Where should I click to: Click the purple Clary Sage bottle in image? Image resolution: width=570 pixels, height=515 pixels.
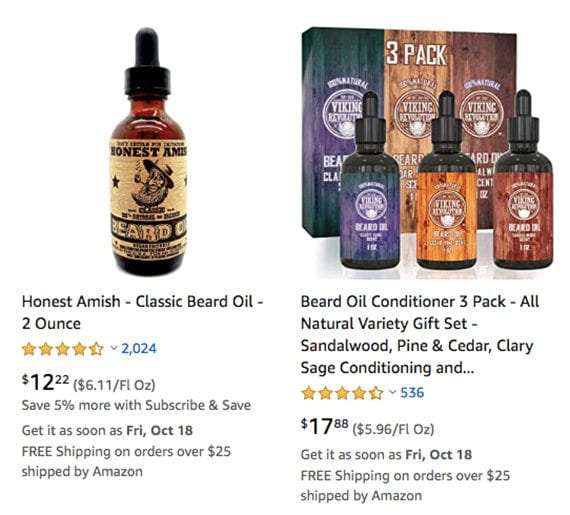(370, 182)
